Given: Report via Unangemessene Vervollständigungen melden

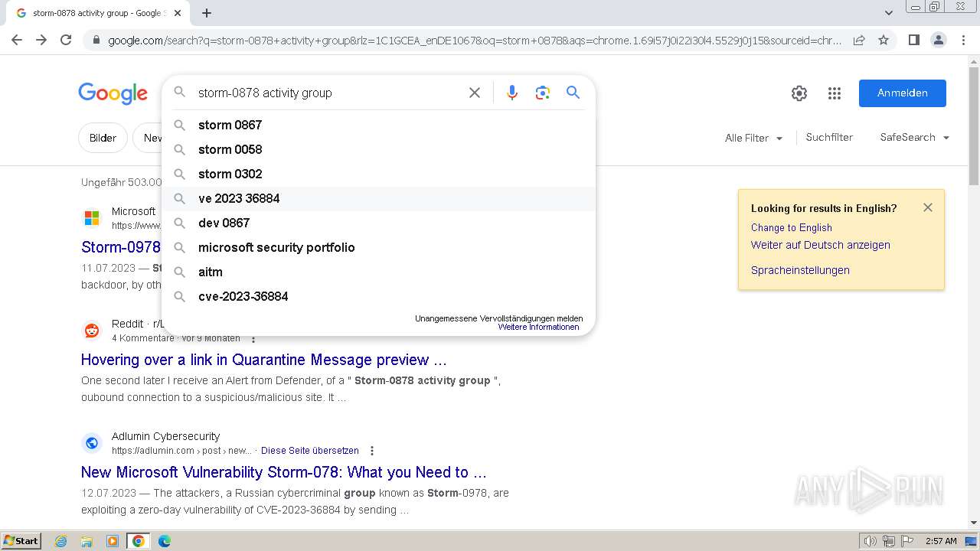Looking at the screenshot, I should [x=498, y=318].
